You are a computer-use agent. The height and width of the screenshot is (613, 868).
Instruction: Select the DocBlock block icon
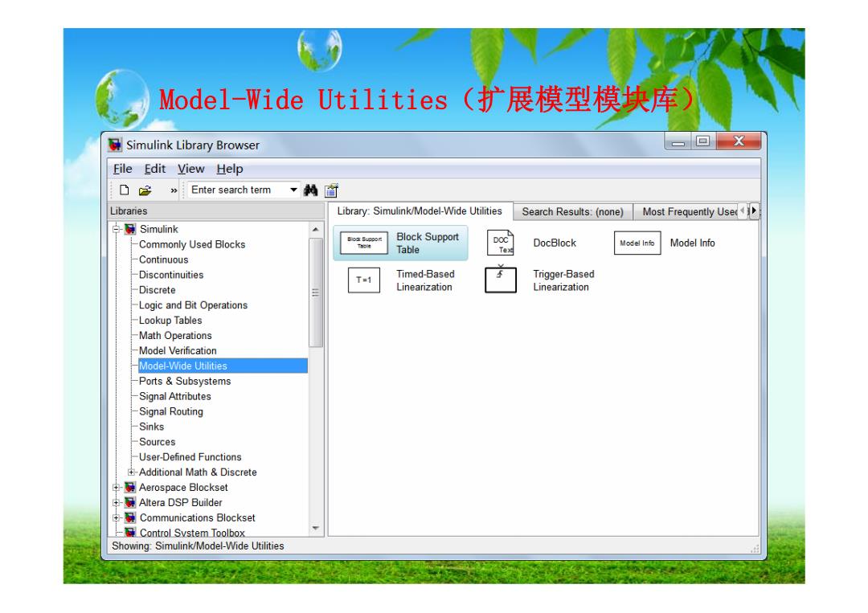501,243
